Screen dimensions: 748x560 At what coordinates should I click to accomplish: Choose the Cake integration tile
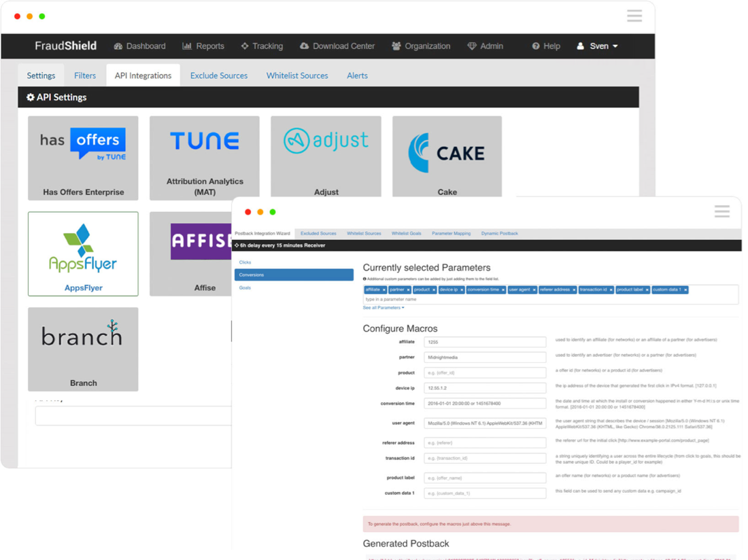[447, 156]
